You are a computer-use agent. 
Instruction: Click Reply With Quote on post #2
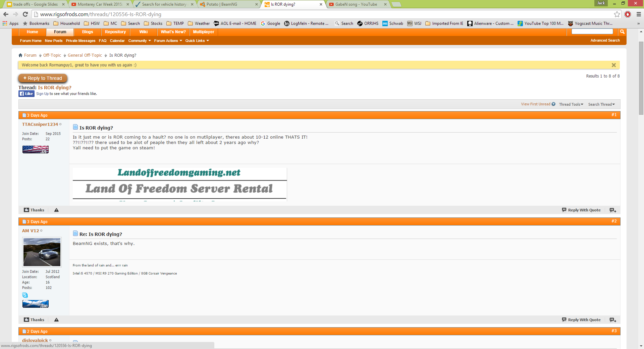pos(581,320)
